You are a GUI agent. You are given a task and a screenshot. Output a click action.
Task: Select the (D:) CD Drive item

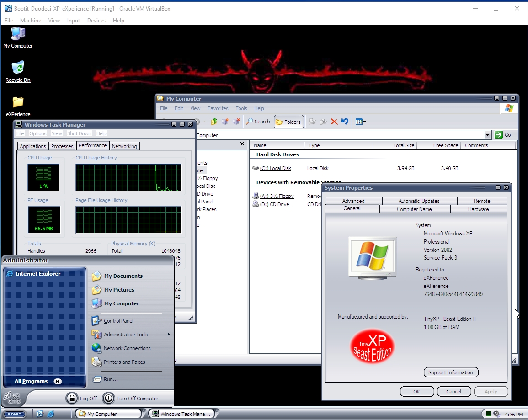tap(274, 204)
